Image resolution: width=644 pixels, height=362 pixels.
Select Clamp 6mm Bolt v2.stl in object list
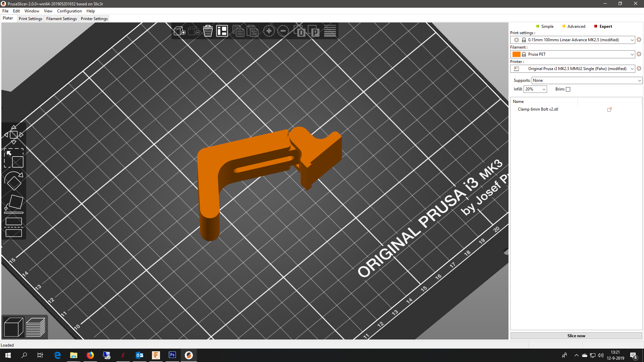pyautogui.click(x=538, y=109)
